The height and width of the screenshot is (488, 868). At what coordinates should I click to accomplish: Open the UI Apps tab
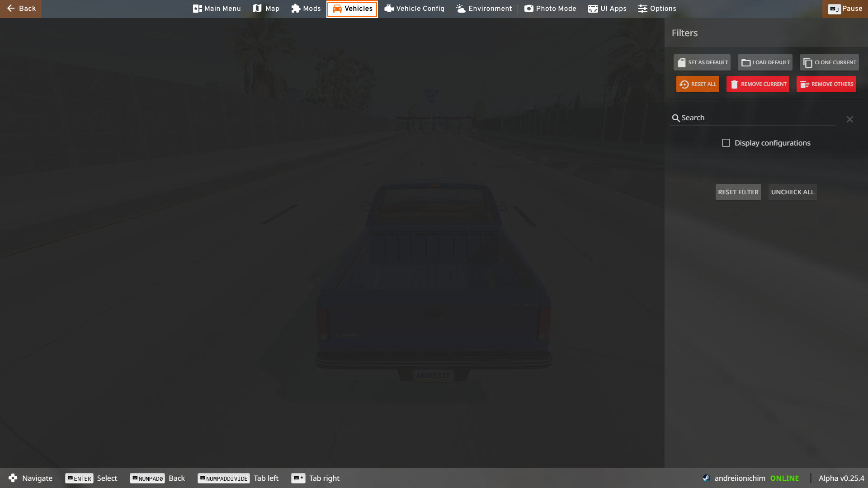(607, 9)
